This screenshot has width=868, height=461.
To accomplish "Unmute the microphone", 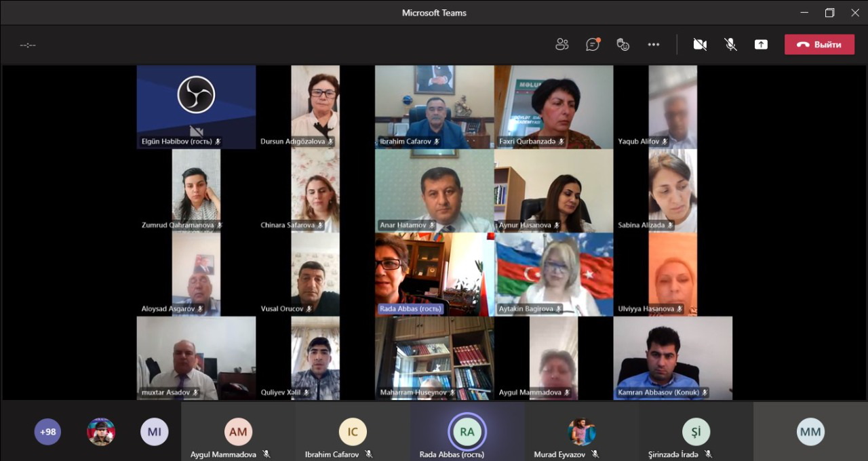I will click(730, 45).
